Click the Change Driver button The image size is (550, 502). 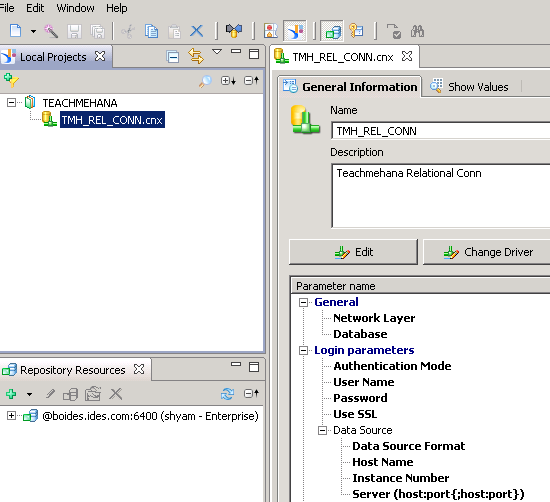(488, 252)
